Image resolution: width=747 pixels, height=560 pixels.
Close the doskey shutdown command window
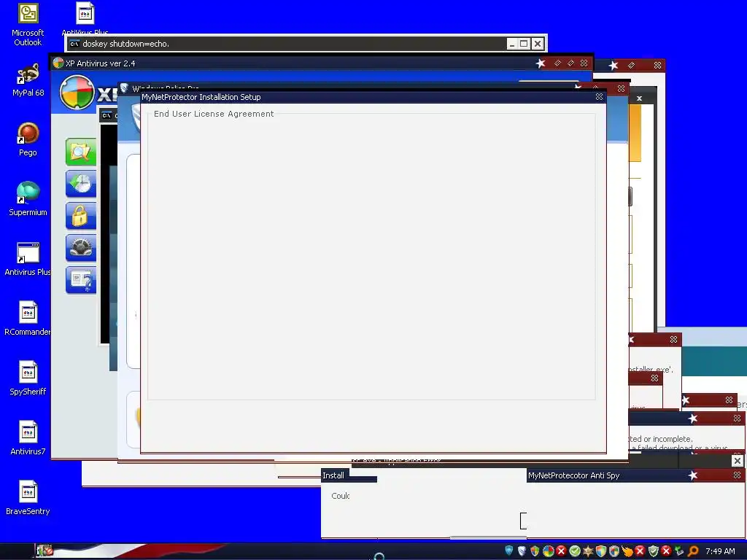pos(538,44)
